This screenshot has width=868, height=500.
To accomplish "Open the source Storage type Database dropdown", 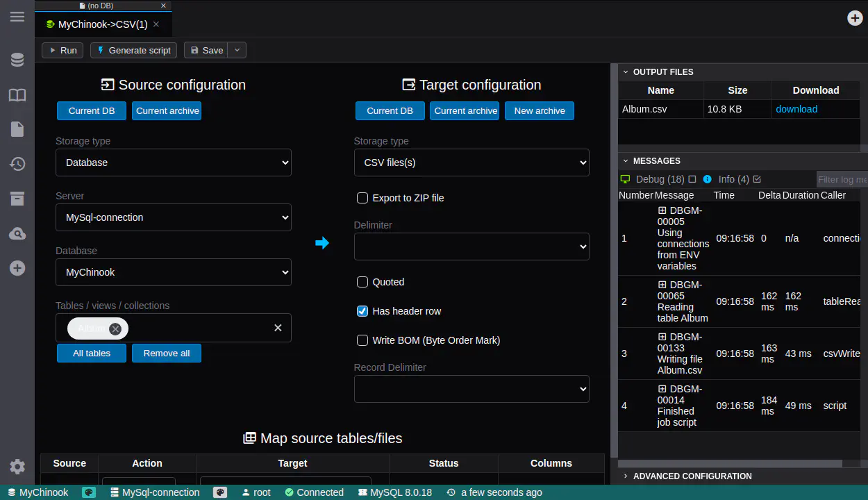I will [x=174, y=162].
